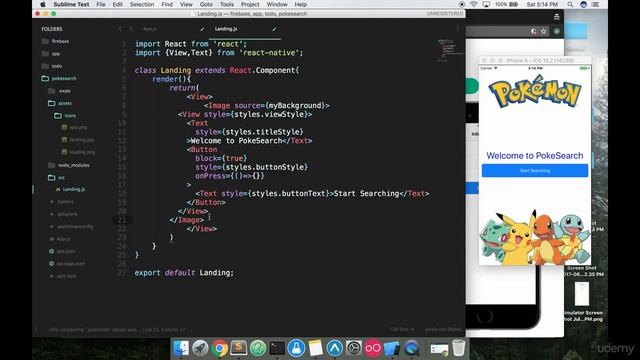Open the Trash in the dock

tap(459, 348)
